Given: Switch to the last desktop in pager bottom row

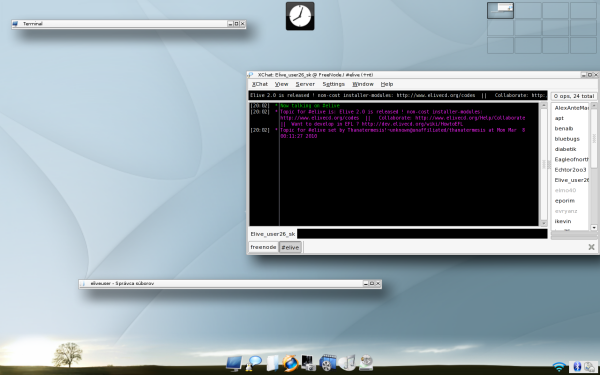Looking at the screenshot, I should tap(583, 46).
